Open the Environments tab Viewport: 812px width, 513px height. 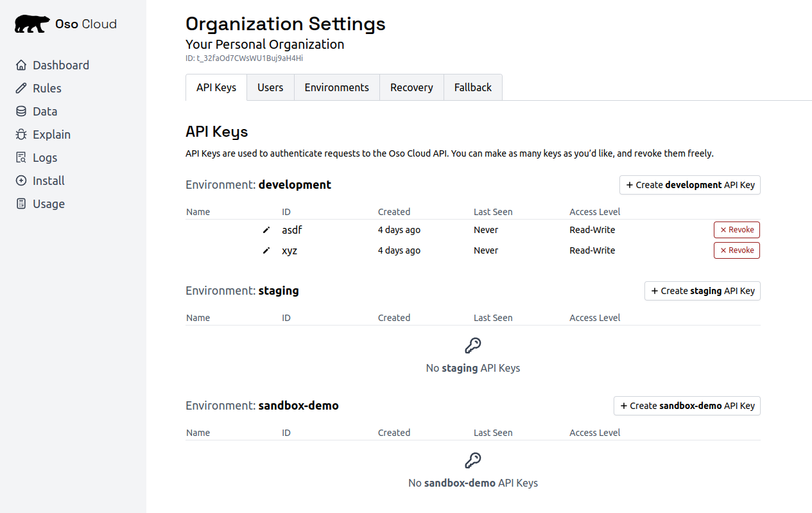pyautogui.click(x=336, y=87)
